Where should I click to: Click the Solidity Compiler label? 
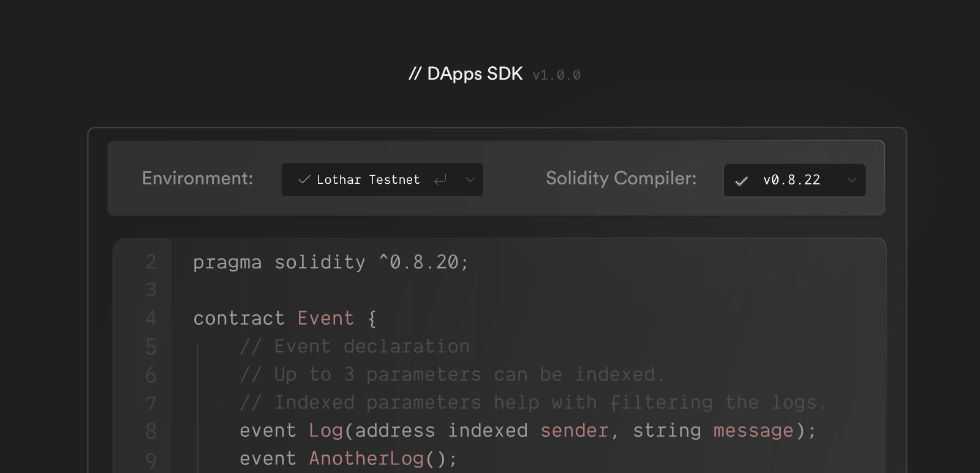[621, 178]
